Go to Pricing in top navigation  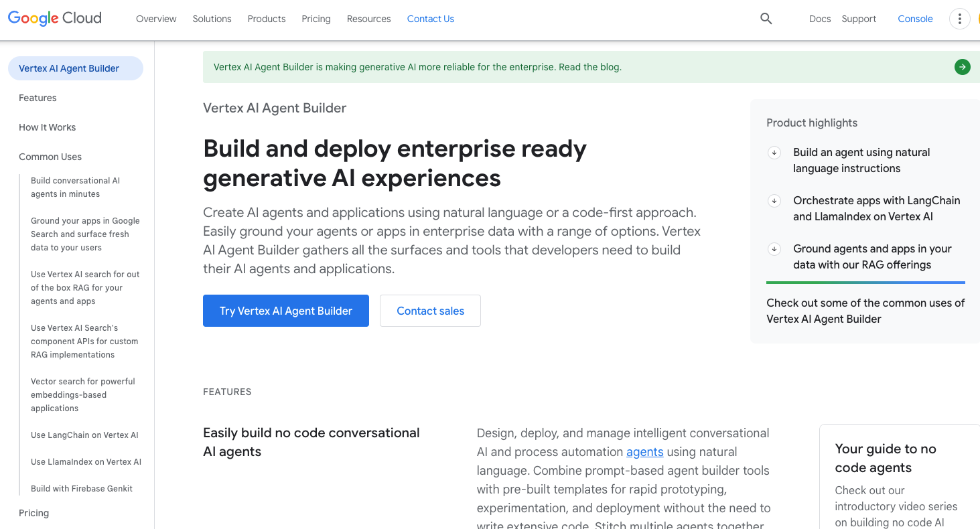pyautogui.click(x=316, y=19)
